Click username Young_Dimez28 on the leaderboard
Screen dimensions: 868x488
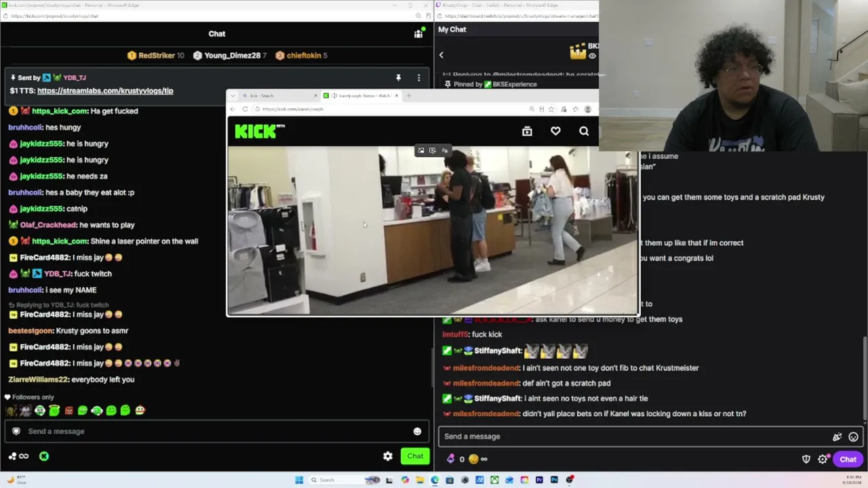(232, 56)
